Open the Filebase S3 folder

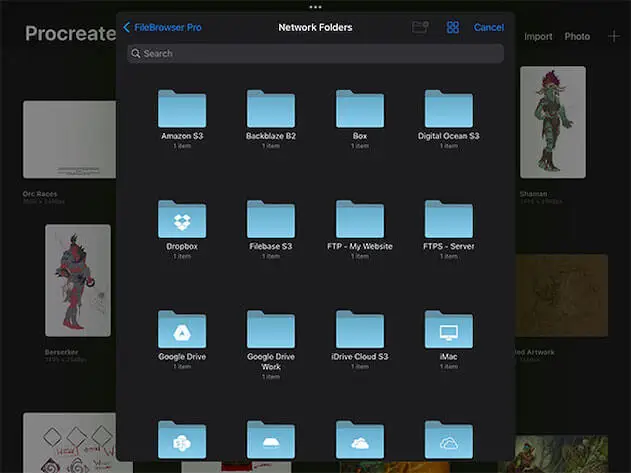[271, 219]
